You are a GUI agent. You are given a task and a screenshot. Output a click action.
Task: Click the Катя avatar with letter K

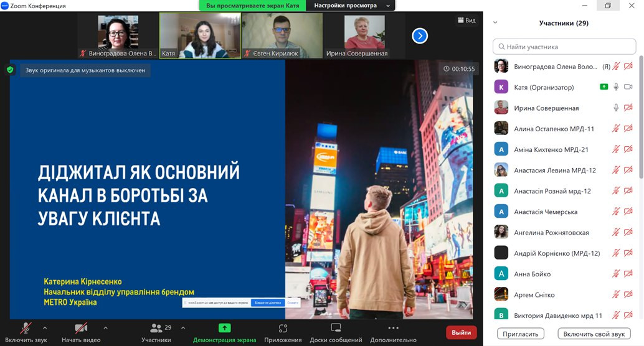pyautogui.click(x=501, y=87)
